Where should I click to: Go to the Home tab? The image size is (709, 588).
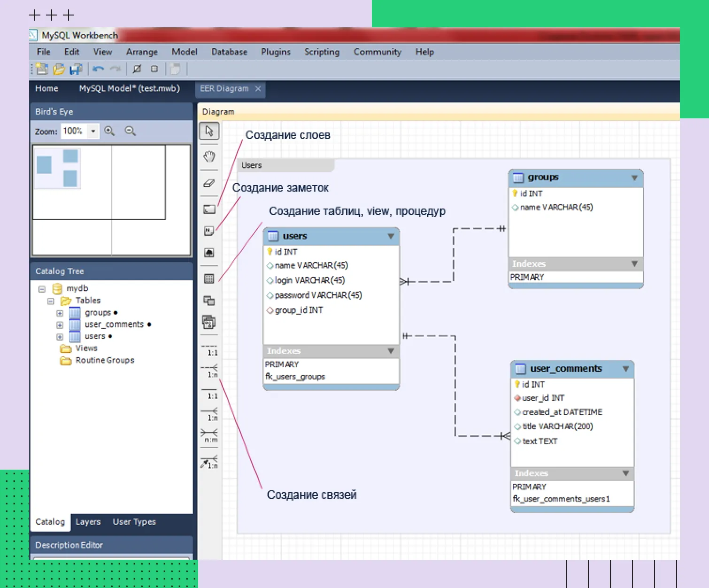point(46,88)
